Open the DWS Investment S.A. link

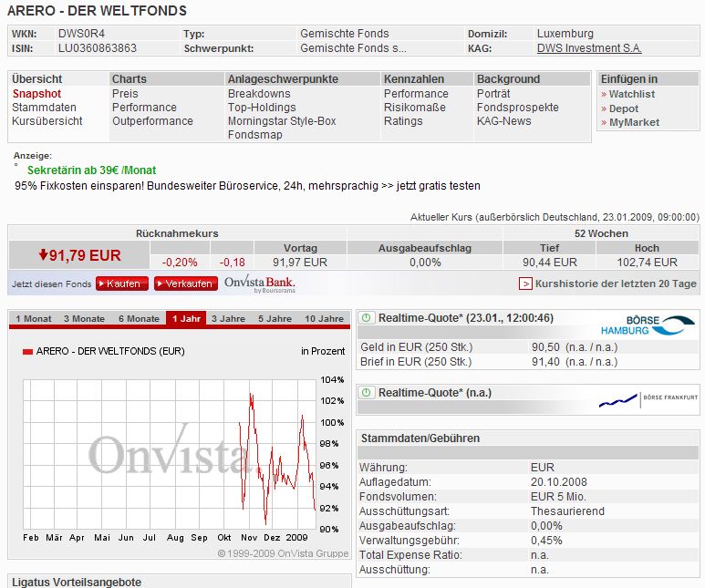tap(589, 48)
